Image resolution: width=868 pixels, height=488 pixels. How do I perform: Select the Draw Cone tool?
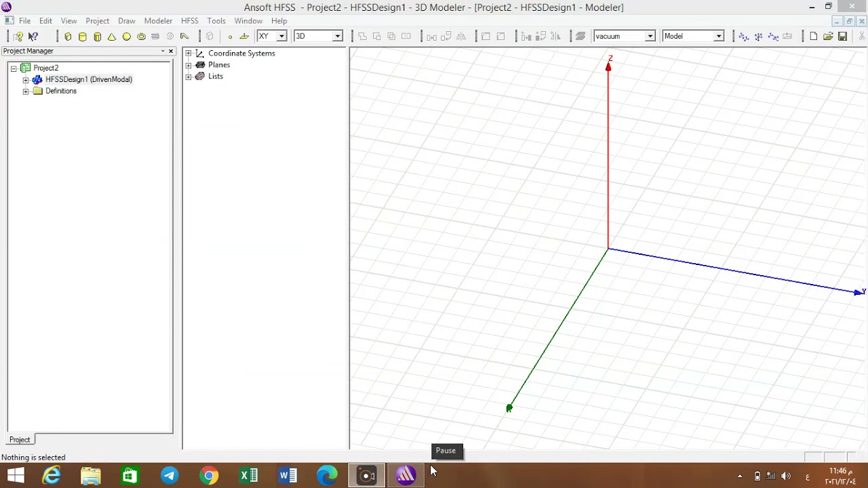click(112, 37)
